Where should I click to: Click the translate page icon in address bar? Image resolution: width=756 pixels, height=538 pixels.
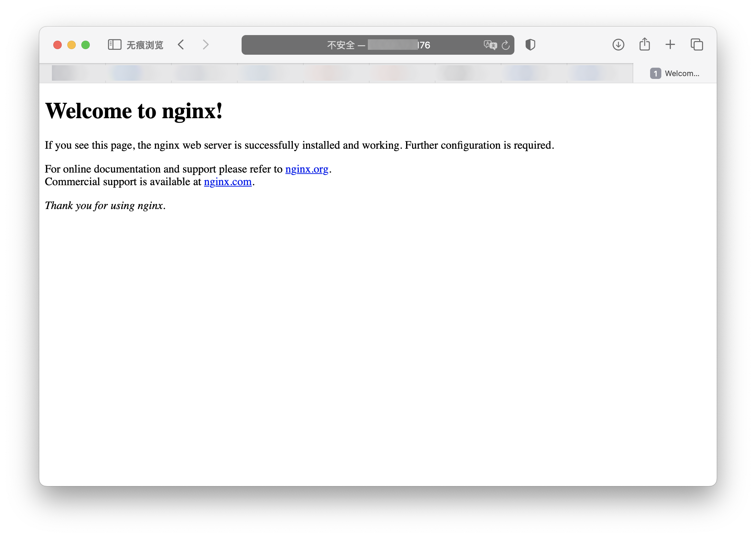coord(490,45)
